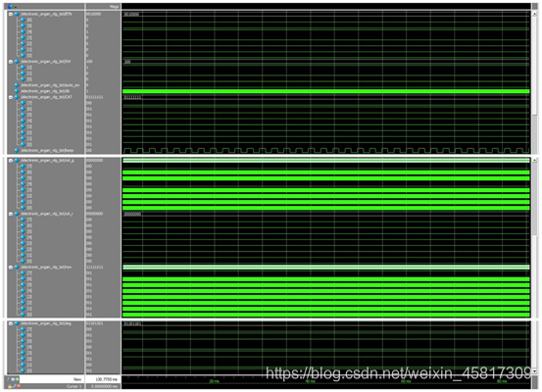
Task: Click the BTN signal diamond icon
Action: 17,14
